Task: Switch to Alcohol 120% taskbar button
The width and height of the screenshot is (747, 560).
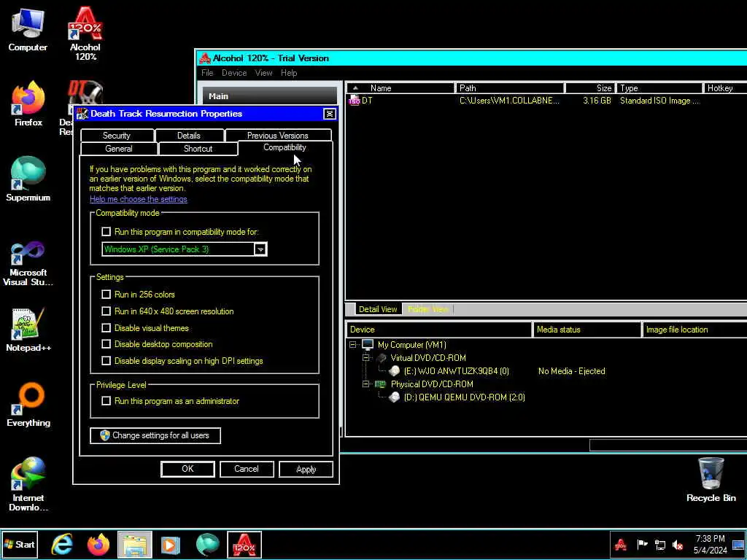Action: 244,545
